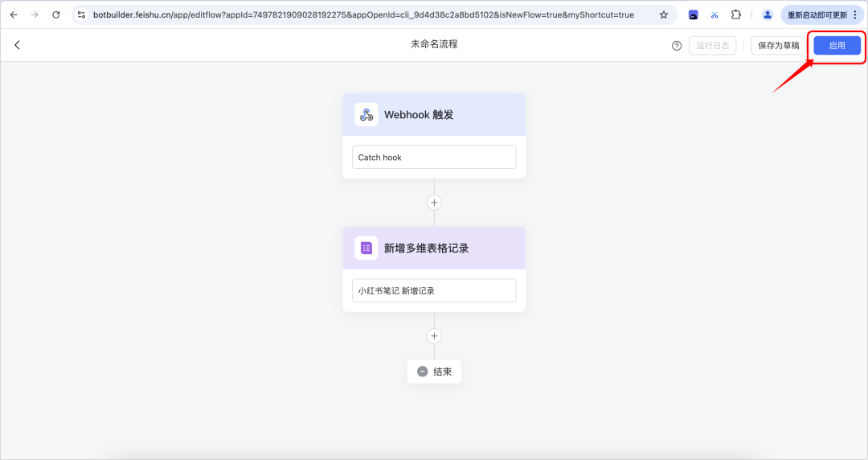Click the URL in the address bar
The width and height of the screenshot is (868, 460).
point(363,15)
